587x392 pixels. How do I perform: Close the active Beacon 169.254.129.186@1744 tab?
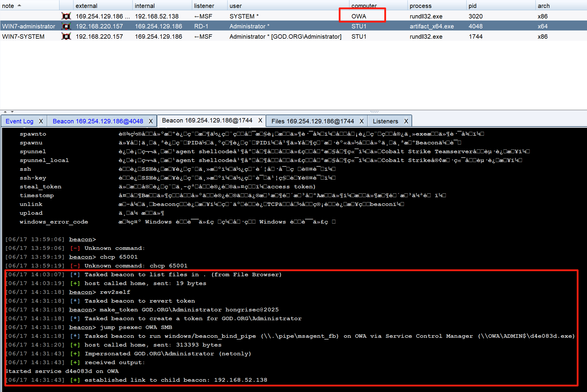pyautogui.click(x=260, y=120)
